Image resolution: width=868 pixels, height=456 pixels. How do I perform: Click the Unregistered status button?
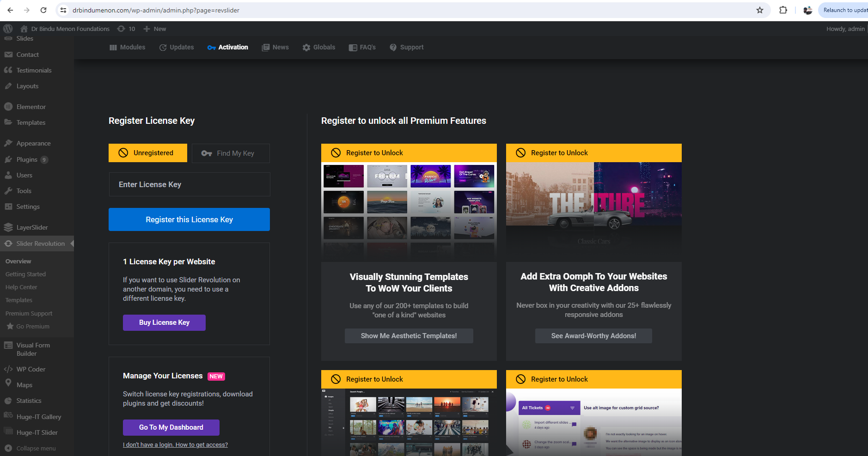[x=148, y=153]
